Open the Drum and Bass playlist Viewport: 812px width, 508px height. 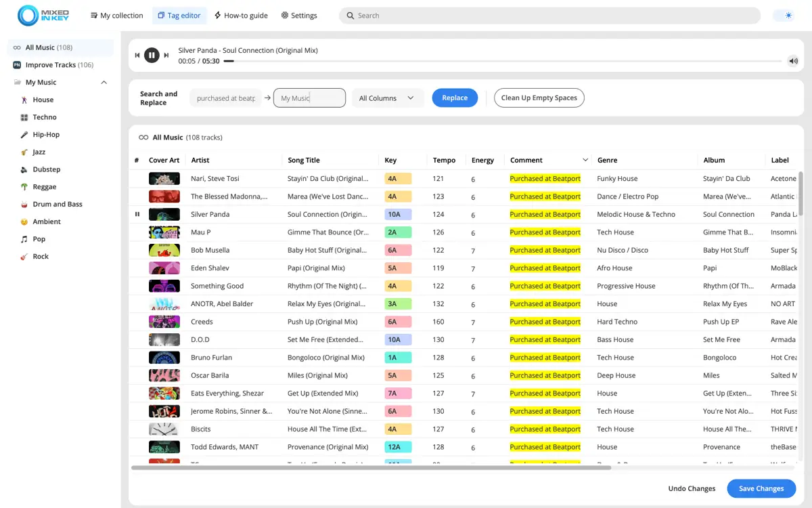(x=57, y=204)
